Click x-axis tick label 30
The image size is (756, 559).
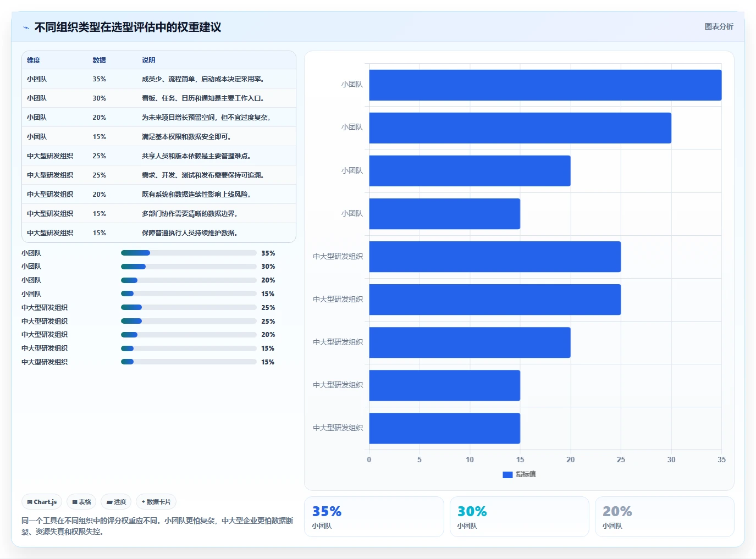(x=671, y=460)
